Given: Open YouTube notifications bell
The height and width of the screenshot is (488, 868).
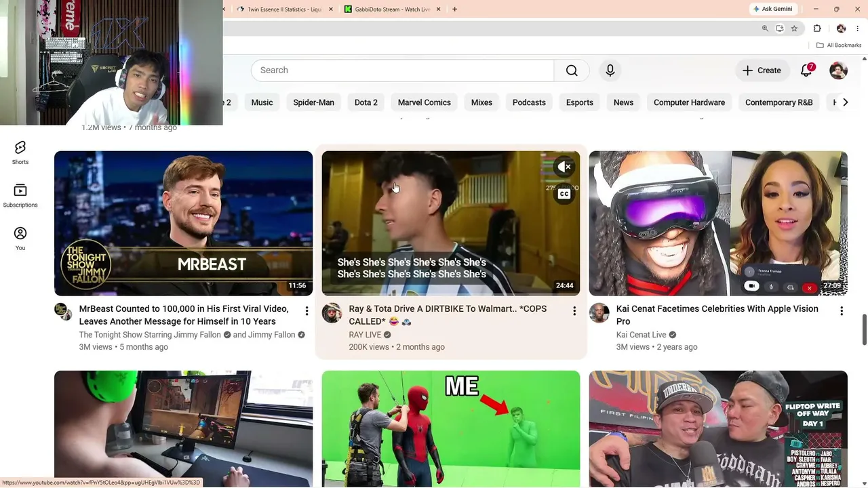Looking at the screenshot, I should tap(806, 70).
